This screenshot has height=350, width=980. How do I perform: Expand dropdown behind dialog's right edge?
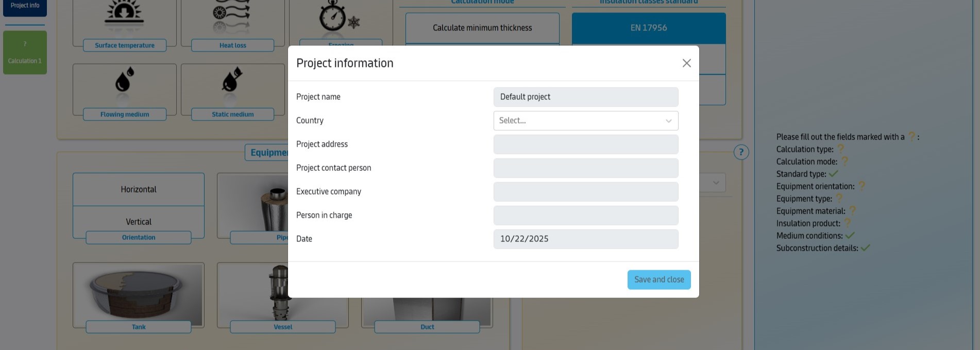tap(715, 183)
